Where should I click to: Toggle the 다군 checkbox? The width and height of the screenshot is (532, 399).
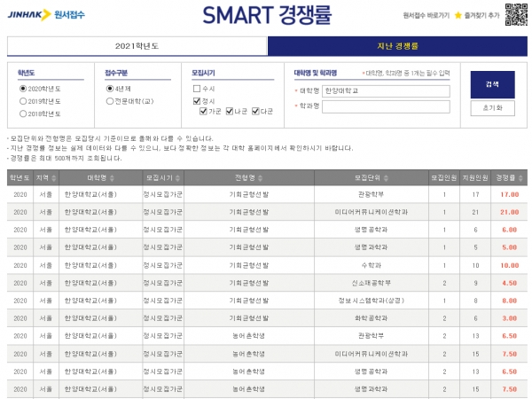256,112
